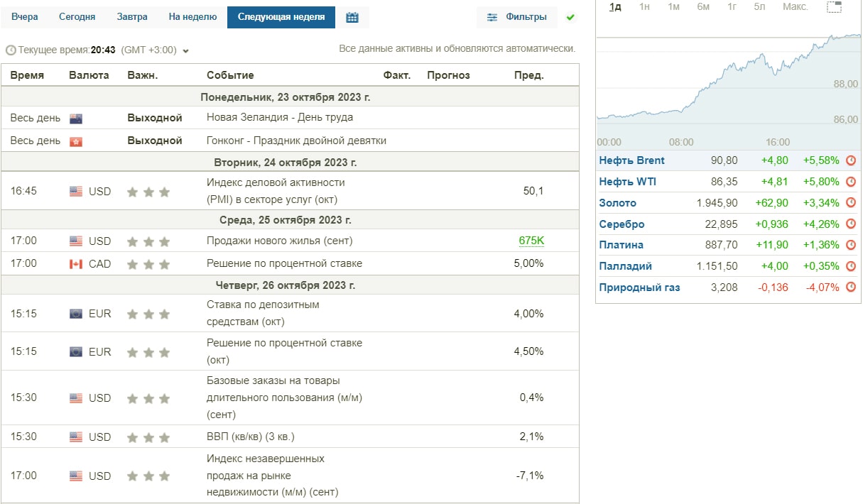Set an alert via alarm icon for Нефть Brent

pos(851,161)
